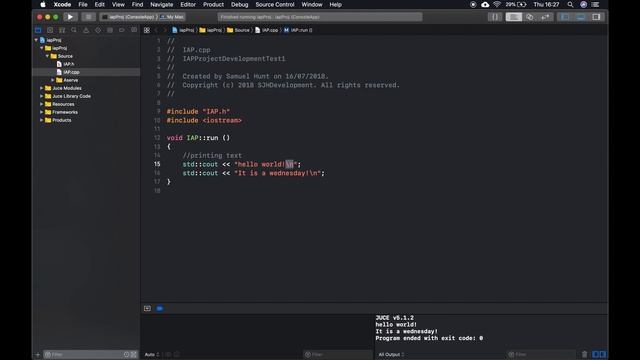Collapse the IapProj group folder triangle
Image resolution: width=640 pixels, height=360 pixels.
(42, 48)
